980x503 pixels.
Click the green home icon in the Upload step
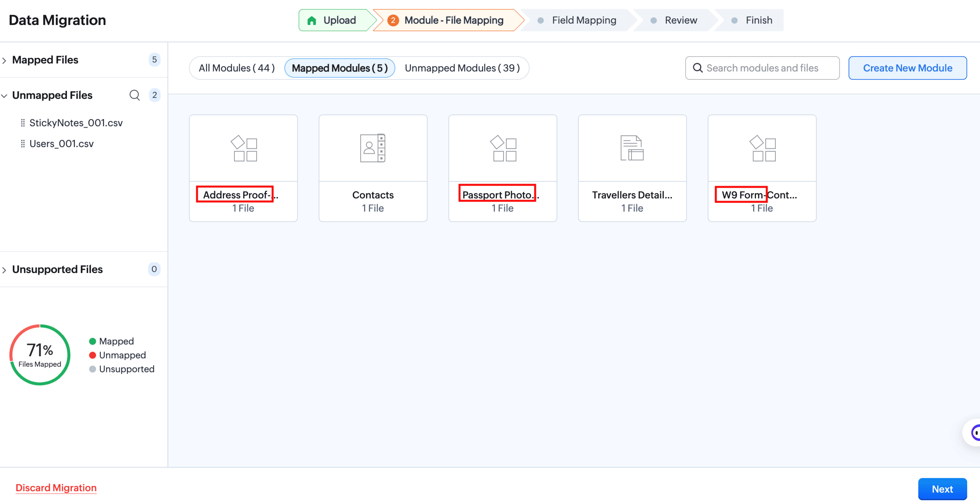(x=312, y=20)
